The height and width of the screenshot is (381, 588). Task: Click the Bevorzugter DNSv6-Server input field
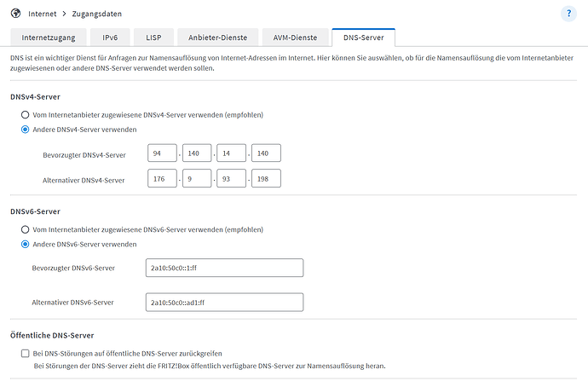click(224, 268)
